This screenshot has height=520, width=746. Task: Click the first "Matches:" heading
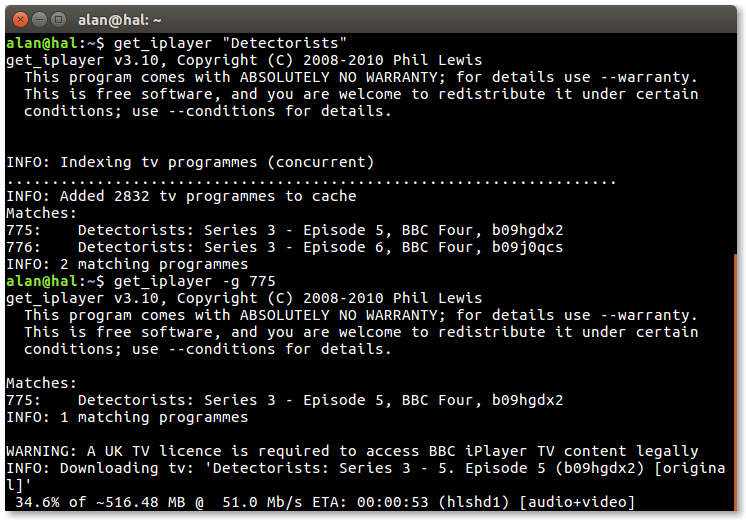pyautogui.click(x=41, y=213)
